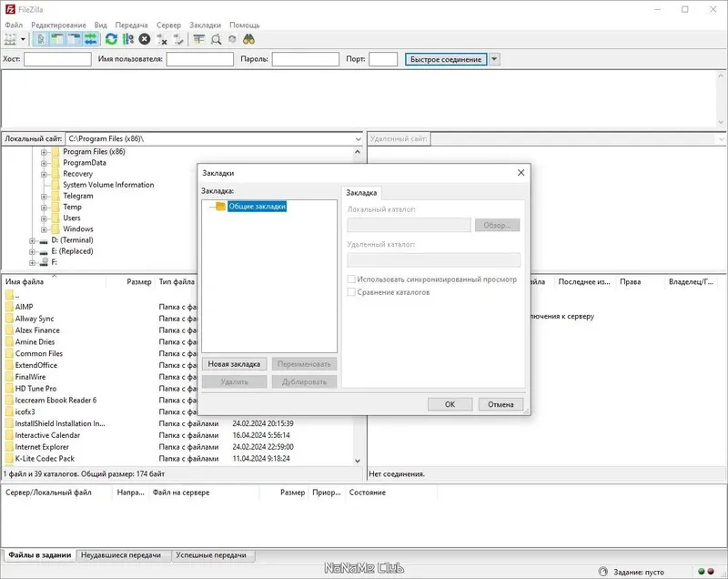Screen dimensions: 728x579
Task: Toggle the directory comparison magnifier icon
Action: pyautogui.click(x=216, y=39)
